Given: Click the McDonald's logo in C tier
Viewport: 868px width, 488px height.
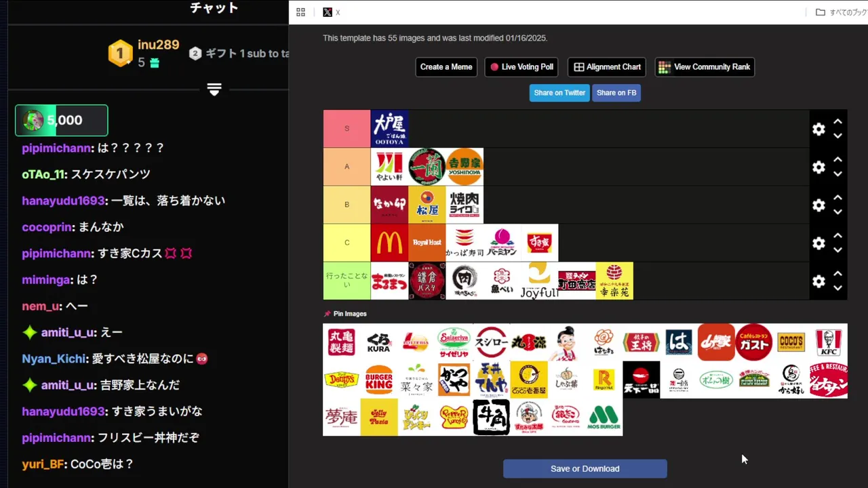Looking at the screenshot, I should pyautogui.click(x=389, y=243).
